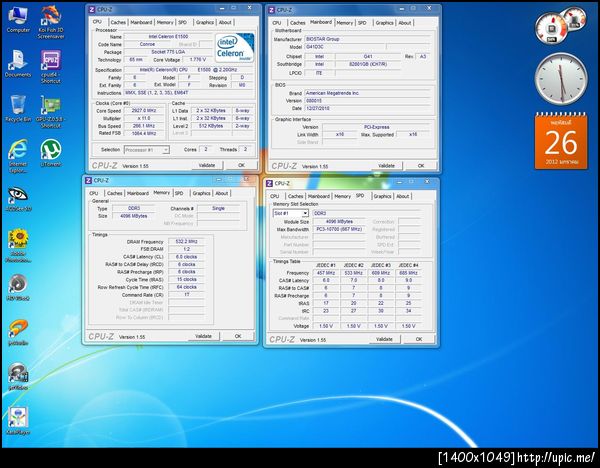Viewport: 600px width, 468px height.
Task: Launch the GPU-Z shortcut icon
Action: coord(51,111)
